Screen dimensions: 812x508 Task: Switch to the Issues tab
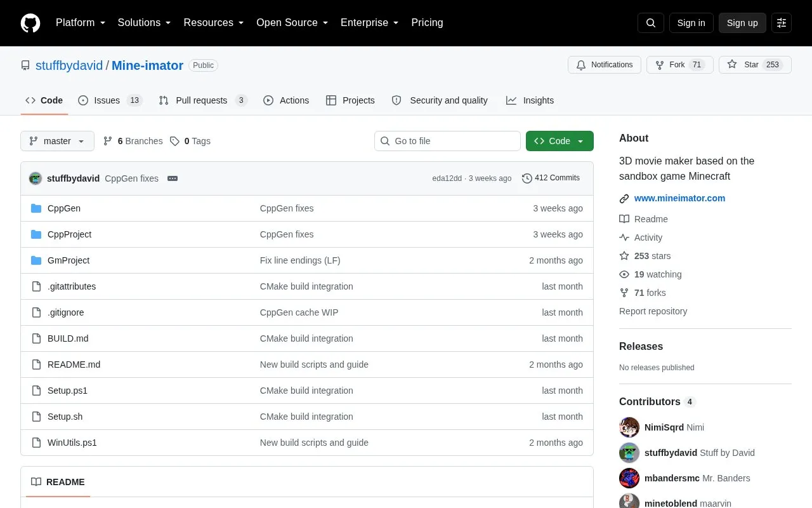coord(110,100)
